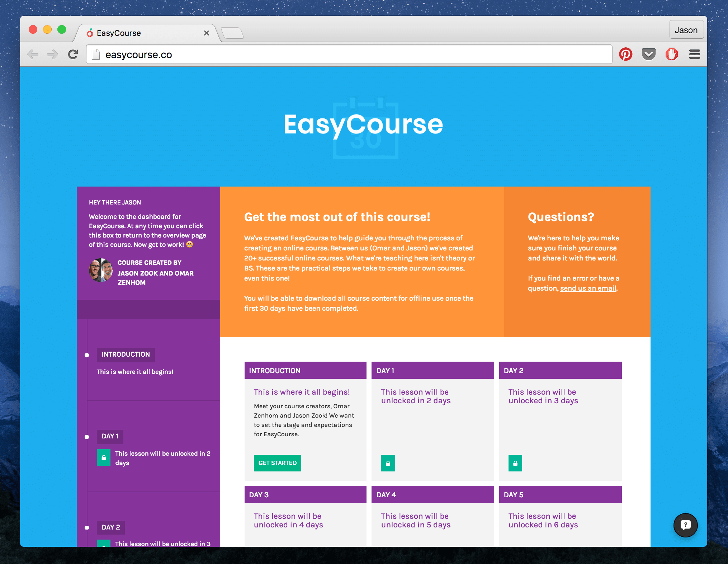This screenshot has height=564, width=728.
Task: Open the help chat bubble icon
Action: tap(685, 525)
